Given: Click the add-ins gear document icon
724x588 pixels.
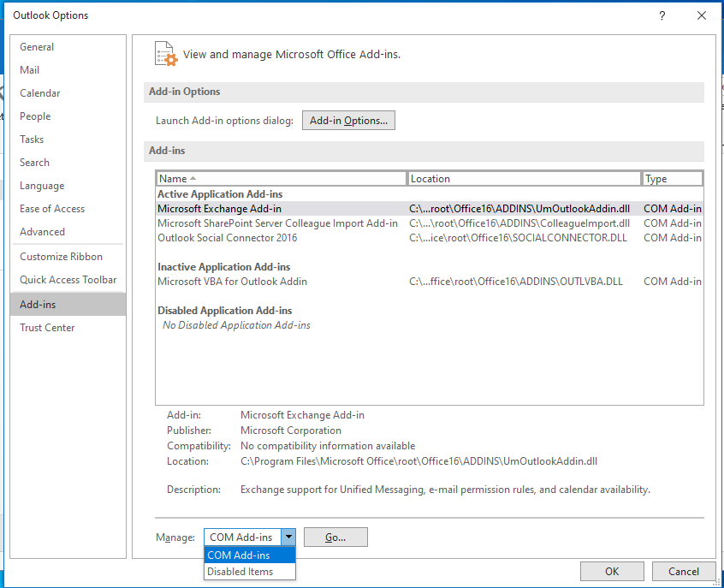Looking at the screenshot, I should coord(166,54).
